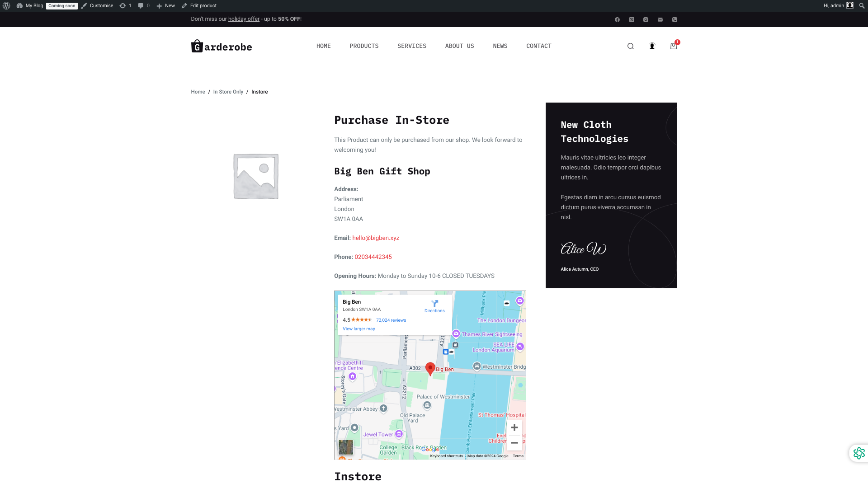Switch map to satellite view thumbnail
The image size is (868, 488).
pos(346,447)
